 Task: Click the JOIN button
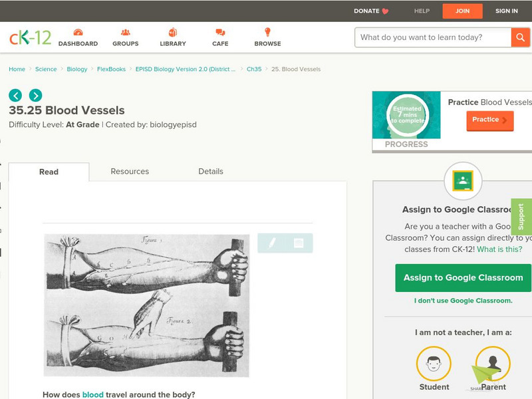[462, 11]
